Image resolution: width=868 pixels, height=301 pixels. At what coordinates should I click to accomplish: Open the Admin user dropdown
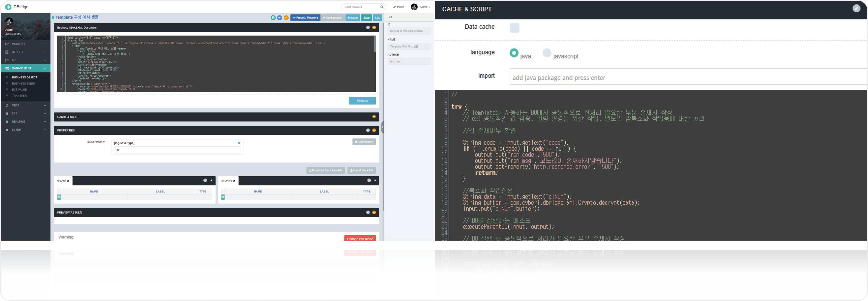424,7
